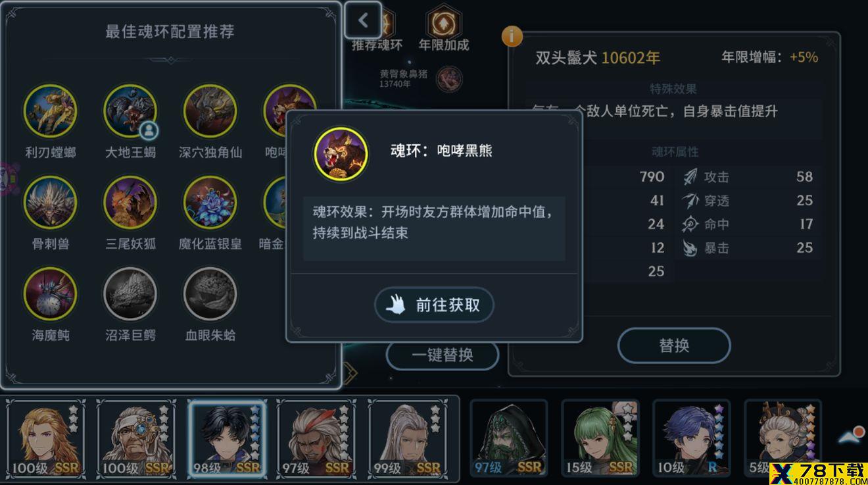
Task: Select the 利刃螳螂 soul ring icon
Action: 50,111
